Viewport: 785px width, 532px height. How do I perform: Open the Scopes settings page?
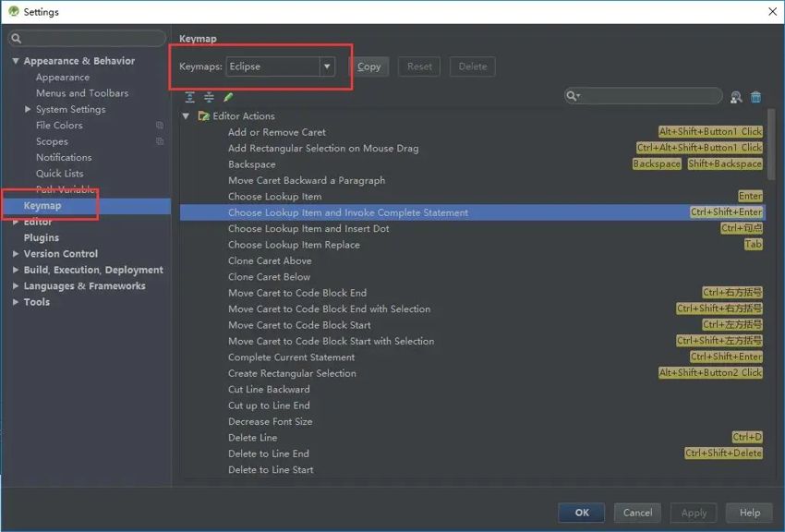coord(52,141)
